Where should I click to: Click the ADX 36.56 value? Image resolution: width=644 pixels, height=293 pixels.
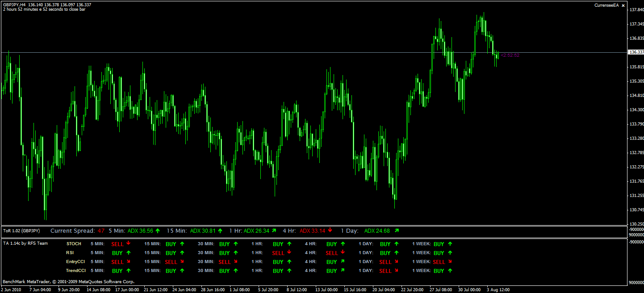pyautogui.click(x=140, y=231)
